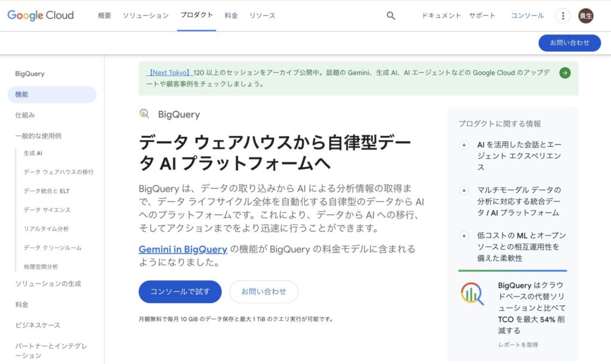Open the ソリューション menu
The width and height of the screenshot is (611, 364).
pyautogui.click(x=146, y=16)
